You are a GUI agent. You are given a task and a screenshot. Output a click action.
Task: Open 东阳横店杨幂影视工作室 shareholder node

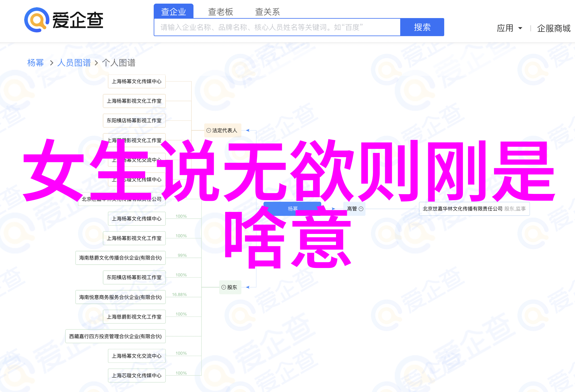point(134,277)
